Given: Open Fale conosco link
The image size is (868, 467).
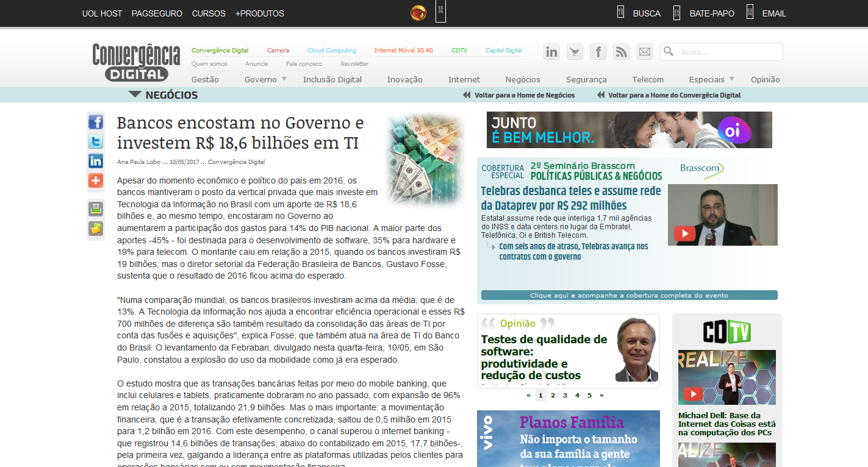Looking at the screenshot, I should pos(304,64).
